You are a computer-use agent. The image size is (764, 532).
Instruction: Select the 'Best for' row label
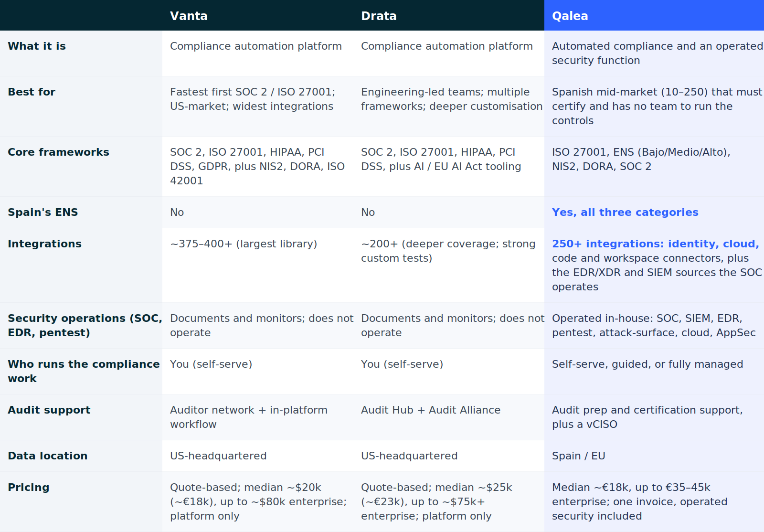[x=32, y=92]
